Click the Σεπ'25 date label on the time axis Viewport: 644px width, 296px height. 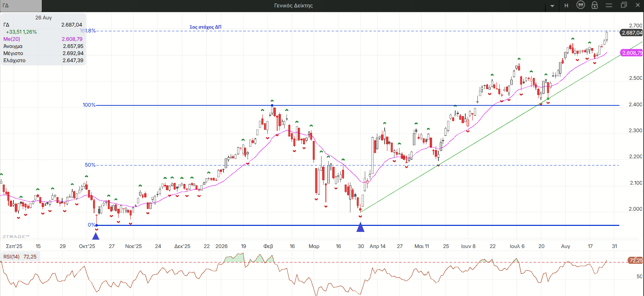click(x=14, y=246)
